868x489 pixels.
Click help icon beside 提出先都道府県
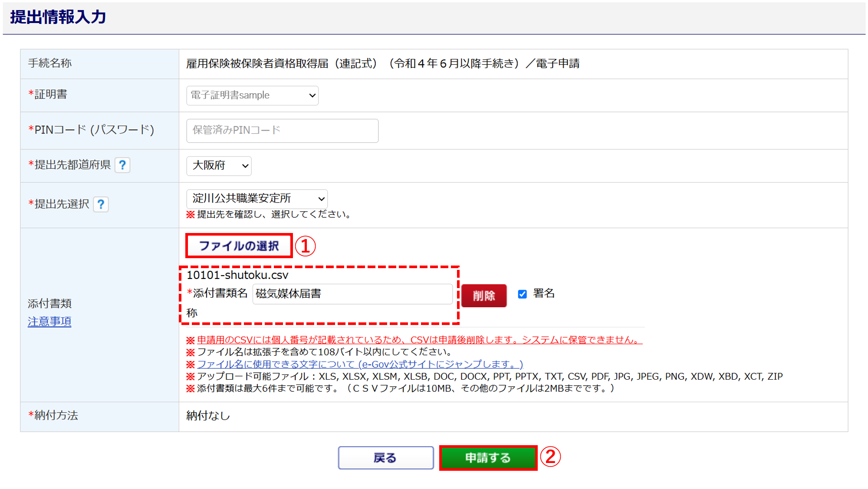[122, 165]
